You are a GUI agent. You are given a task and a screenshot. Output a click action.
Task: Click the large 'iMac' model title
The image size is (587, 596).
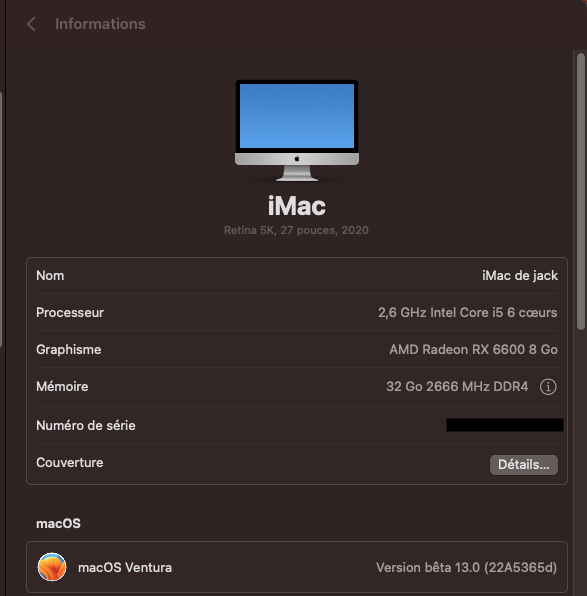pyautogui.click(x=297, y=206)
